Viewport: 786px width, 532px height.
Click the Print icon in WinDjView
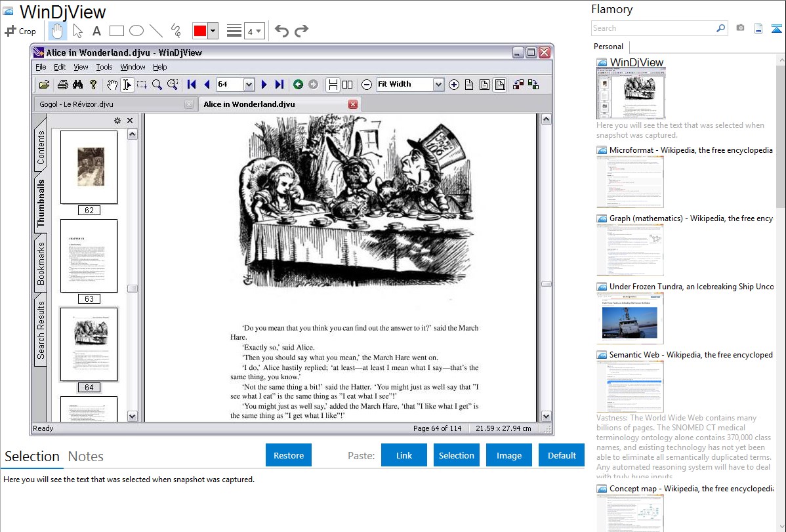click(63, 84)
